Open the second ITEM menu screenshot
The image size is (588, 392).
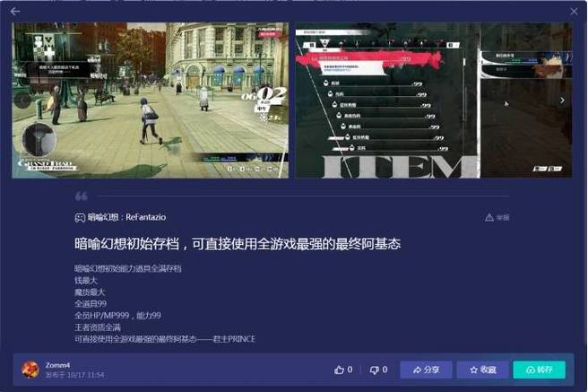point(434,100)
